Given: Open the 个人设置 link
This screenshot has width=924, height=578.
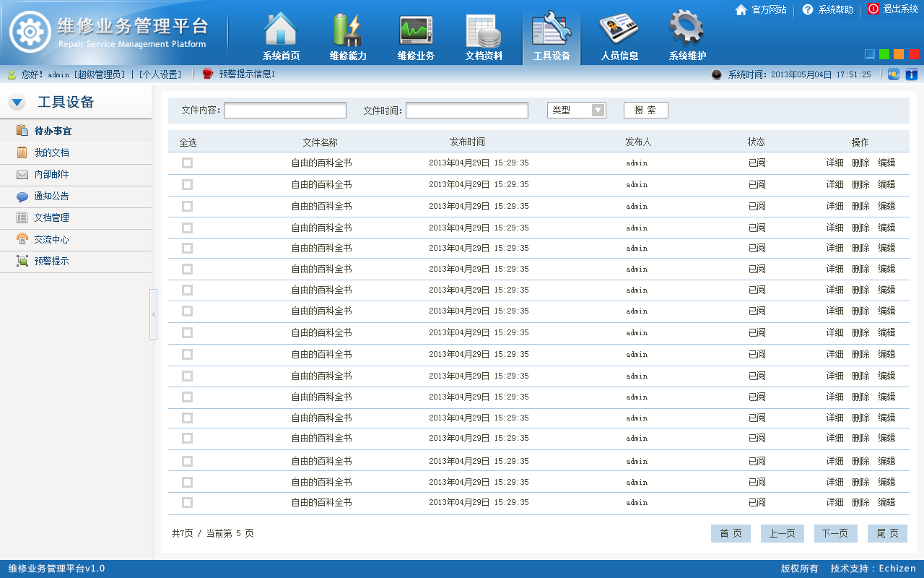Looking at the screenshot, I should [x=160, y=74].
